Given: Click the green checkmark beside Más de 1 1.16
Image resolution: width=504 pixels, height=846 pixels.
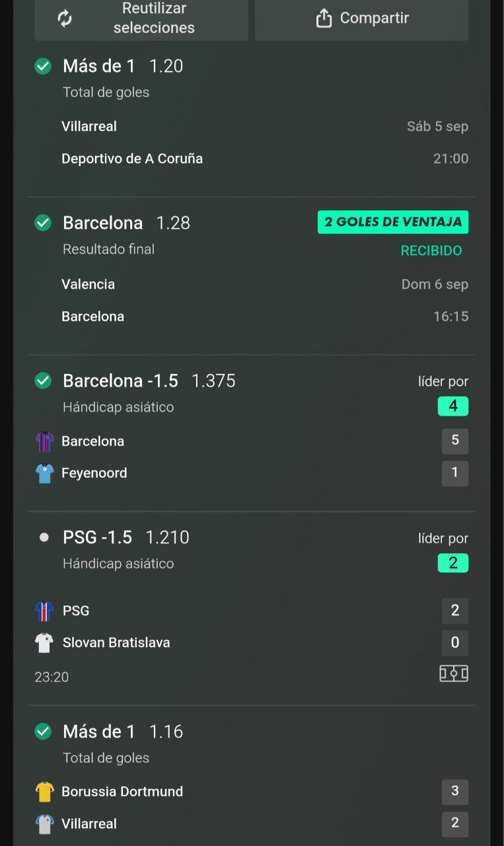Looking at the screenshot, I should (x=43, y=732).
